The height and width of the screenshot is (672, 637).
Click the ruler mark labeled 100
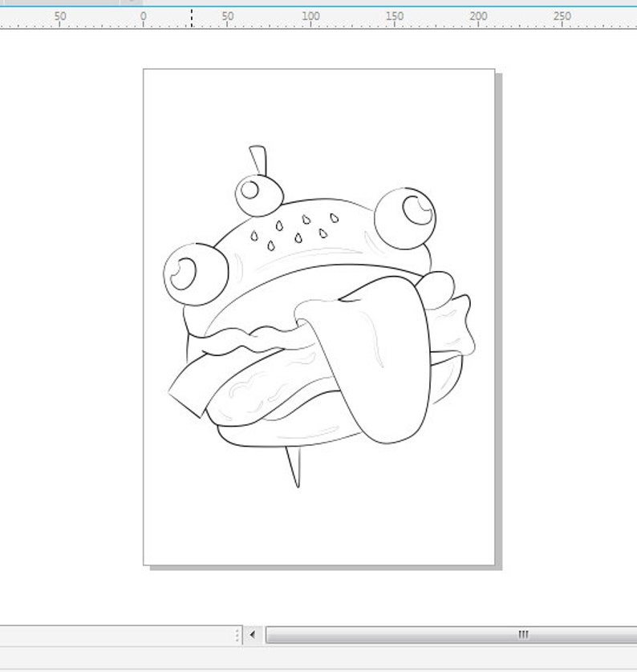310,17
